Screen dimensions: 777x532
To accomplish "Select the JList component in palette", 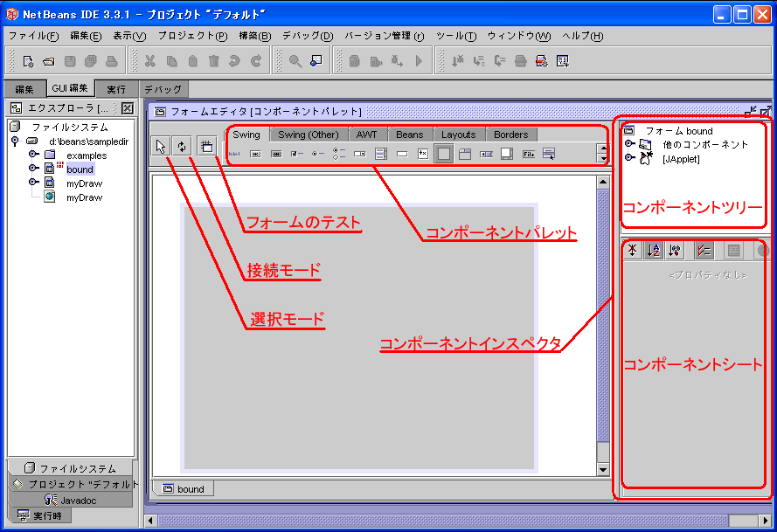I will click(380, 154).
